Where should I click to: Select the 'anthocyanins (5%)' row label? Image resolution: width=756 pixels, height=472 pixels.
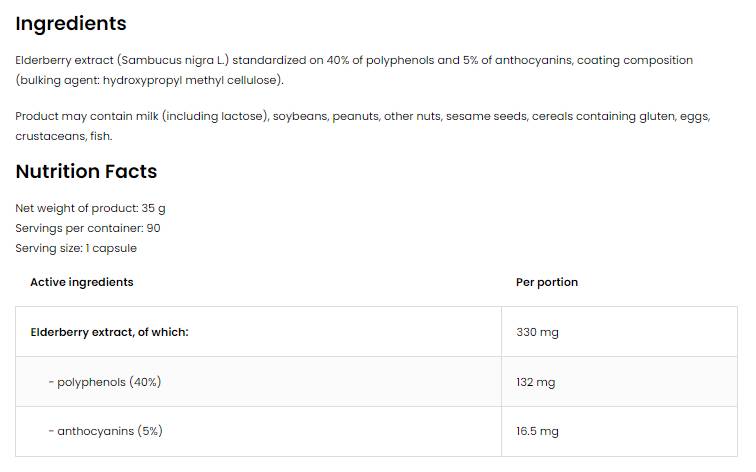coord(110,431)
